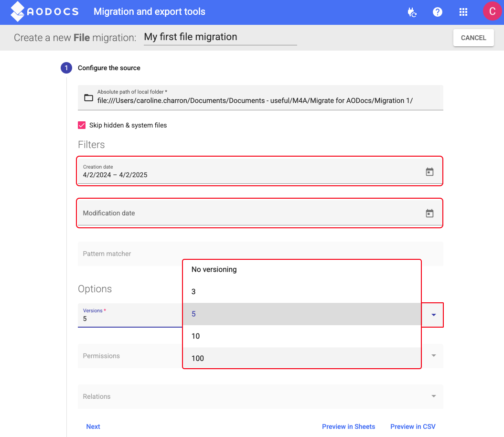Choose 10 versions option

302,336
